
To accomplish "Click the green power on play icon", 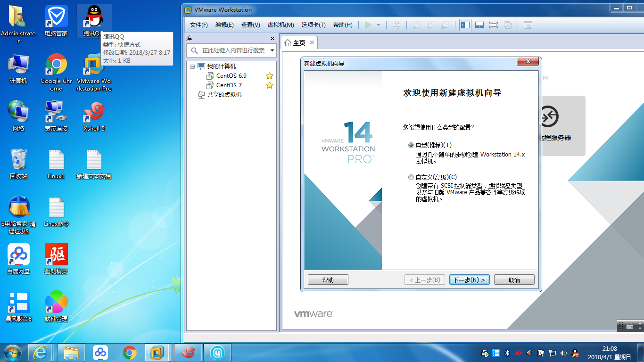I will 369,25.
